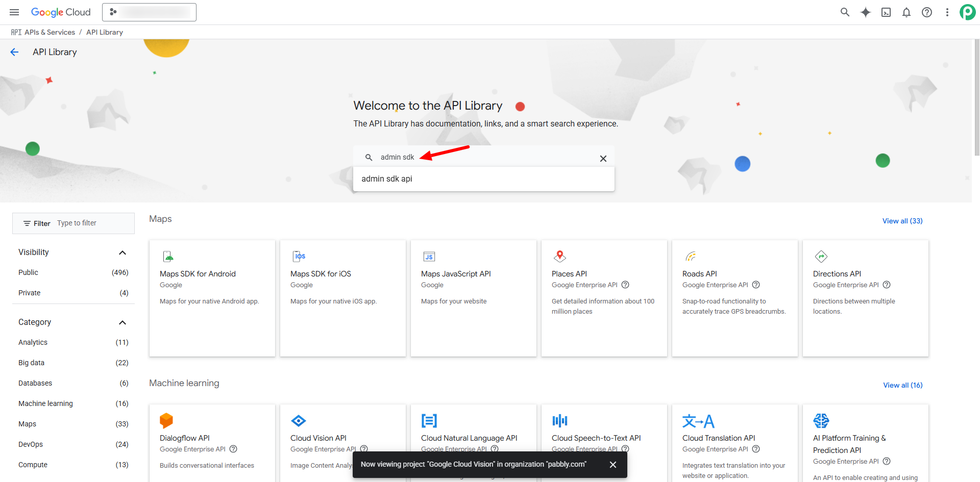Screen dimensions: 980x482
Task: Open the notifications bell
Action: click(906, 12)
